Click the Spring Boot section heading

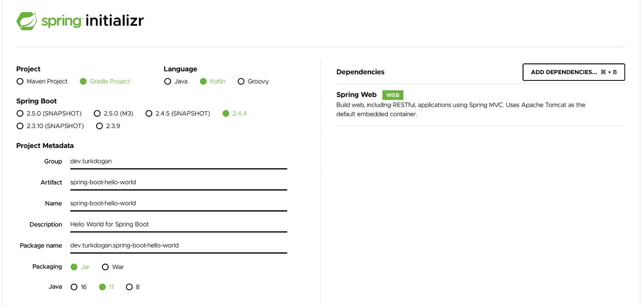[36, 101]
